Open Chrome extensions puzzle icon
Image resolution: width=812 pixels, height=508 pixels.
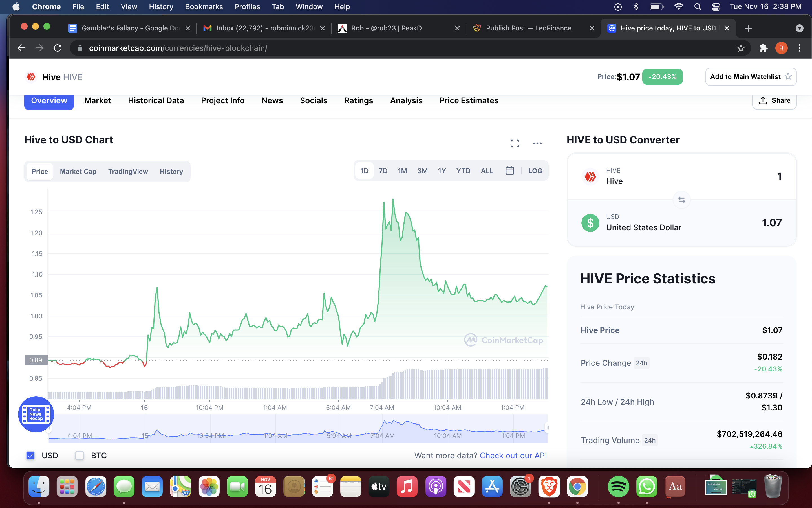click(763, 48)
